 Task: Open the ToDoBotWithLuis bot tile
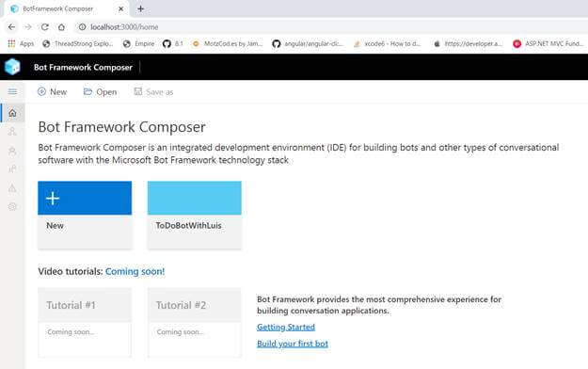pos(194,215)
